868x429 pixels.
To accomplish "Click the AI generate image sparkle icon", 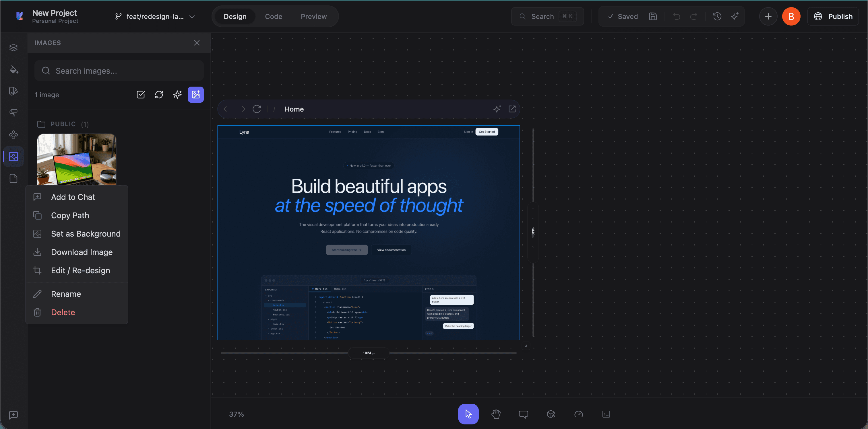I will 177,95.
